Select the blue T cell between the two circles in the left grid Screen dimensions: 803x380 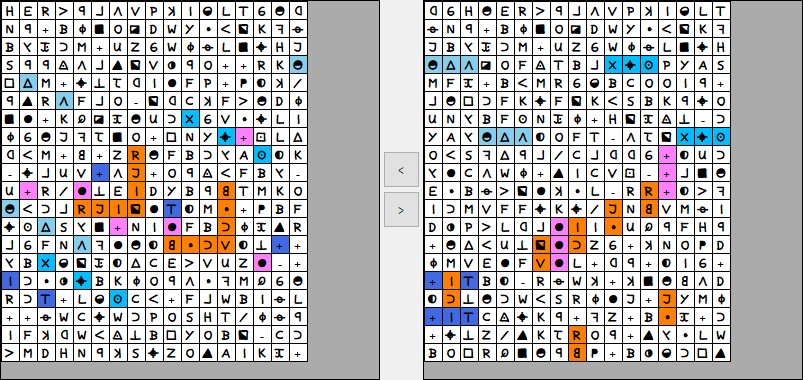(x=172, y=209)
